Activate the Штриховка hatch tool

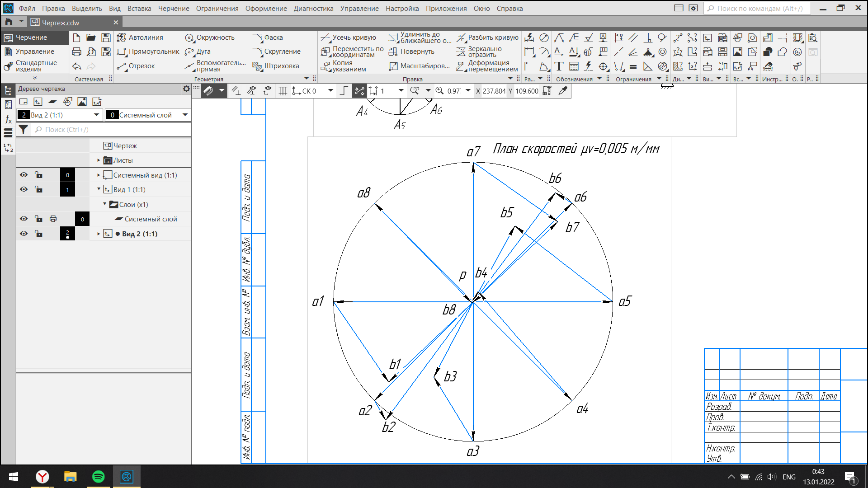pos(276,66)
